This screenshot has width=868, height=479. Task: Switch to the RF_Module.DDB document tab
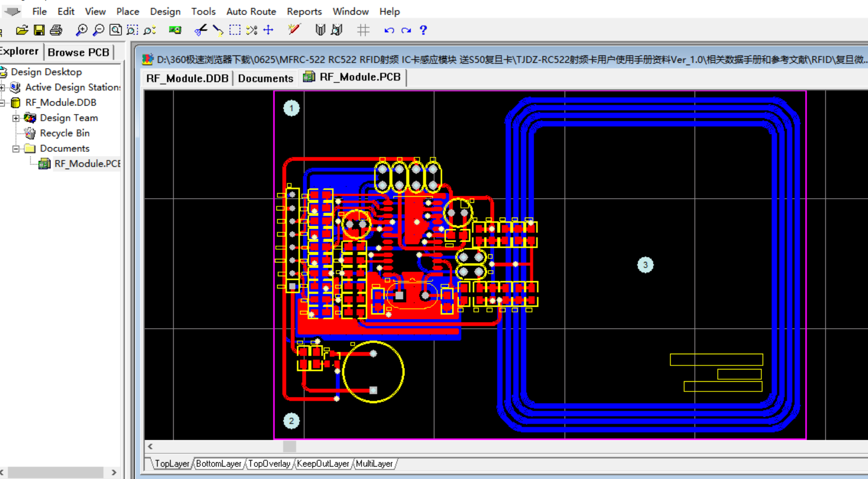click(x=187, y=78)
